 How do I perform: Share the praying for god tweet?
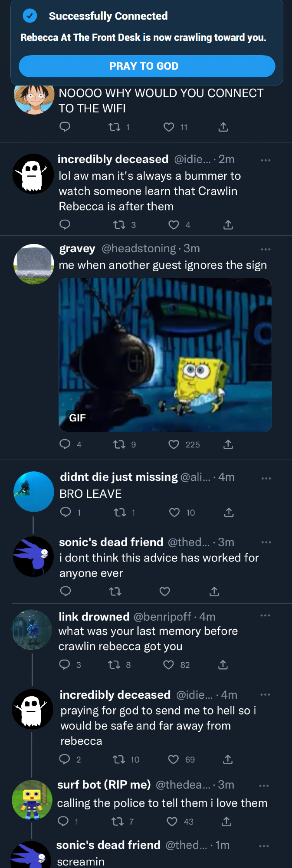(228, 759)
